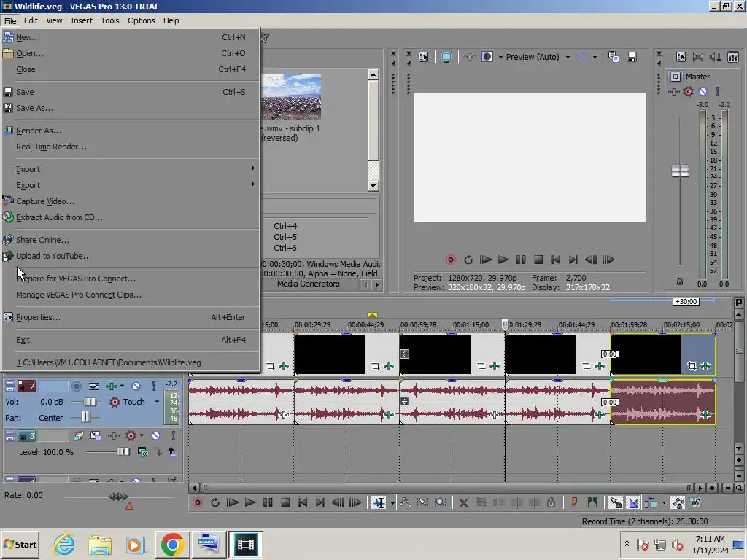Open Compositing Mode icon on track 3

click(142, 452)
